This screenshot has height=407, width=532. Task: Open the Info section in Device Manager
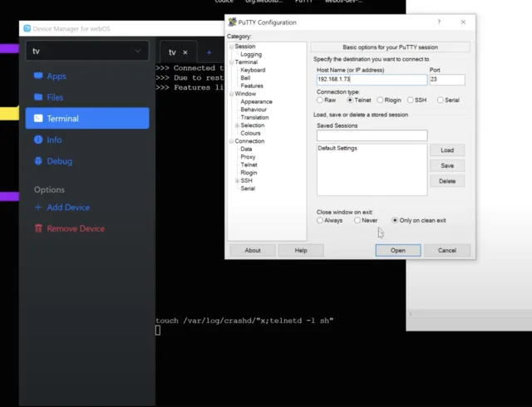click(x=87, y=140)
